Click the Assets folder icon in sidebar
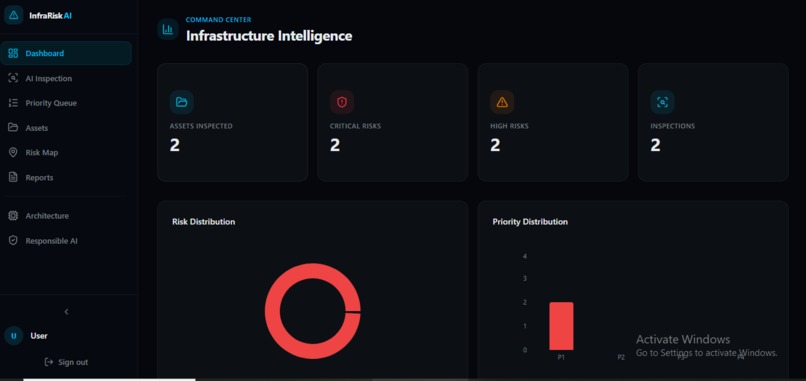 pyautogui.click(x=13, y=128)
